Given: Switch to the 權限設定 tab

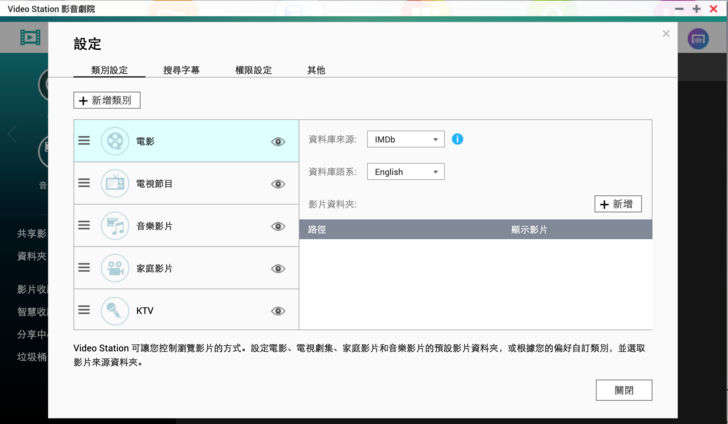Looking at the screenshot, I should (252, 70).
